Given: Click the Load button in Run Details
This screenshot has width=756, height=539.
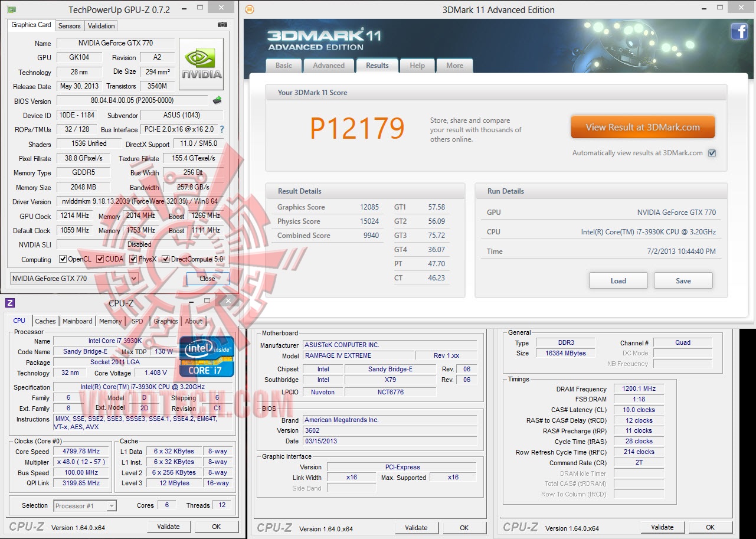Looking at the screenshot, I should point(618,280).
